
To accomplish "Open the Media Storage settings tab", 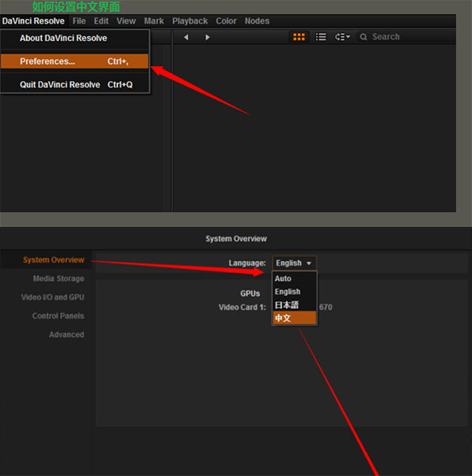I will [x=58, y=279].
